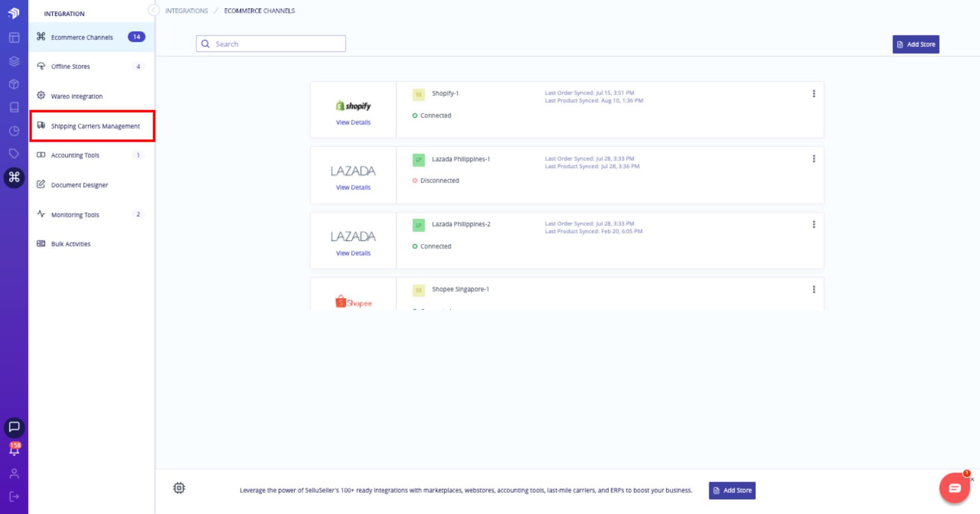Click the 14 badge on Ecommerce Channels
Screen dimensions: 980x514
pyautogui.click(x=136, y=37)
